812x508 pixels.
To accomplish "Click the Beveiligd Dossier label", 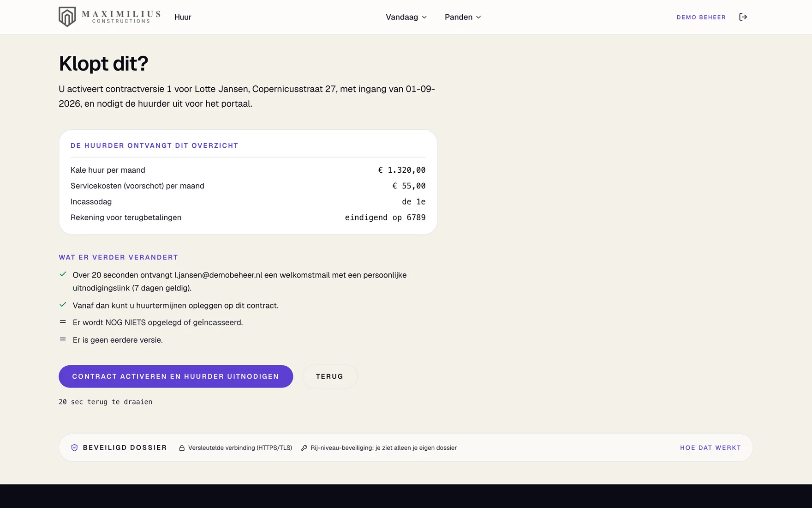I will click(125, 448).
